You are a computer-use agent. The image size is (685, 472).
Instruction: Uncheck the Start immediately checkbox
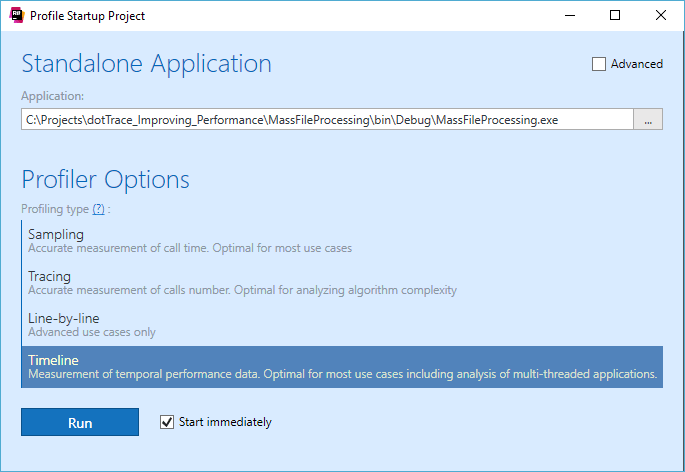click(x=167, y=422)
